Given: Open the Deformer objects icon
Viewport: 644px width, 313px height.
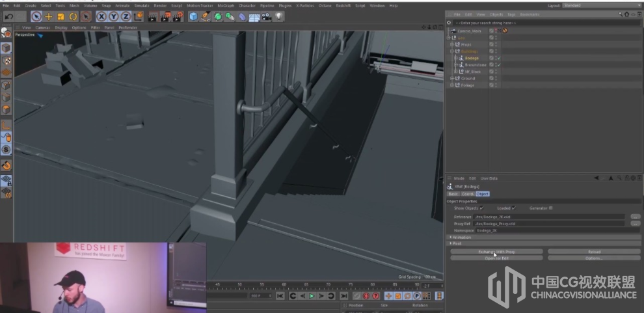Looking at the screenshot, I should coord(243,16).
